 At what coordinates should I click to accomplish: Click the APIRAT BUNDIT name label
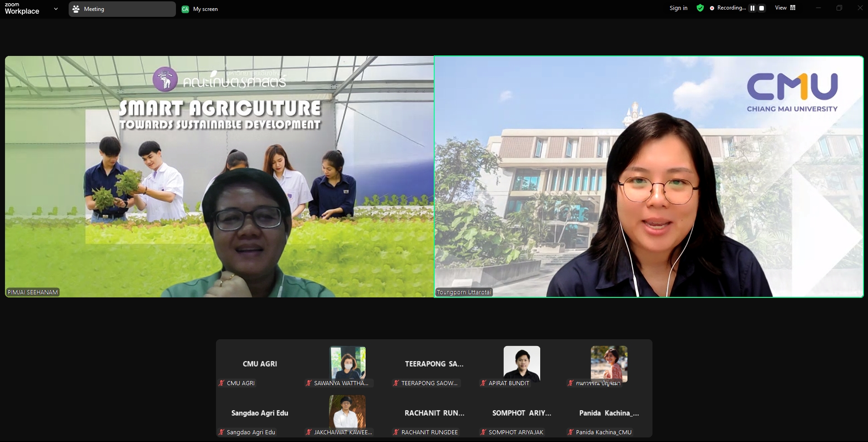(x=509, y=383)
